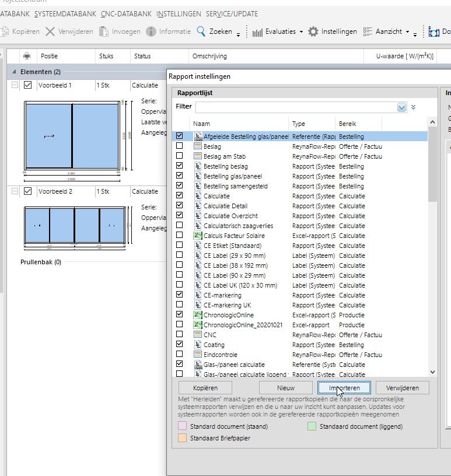
Task: Click the Aanzicht list view icon
Action: coord(368,32)
